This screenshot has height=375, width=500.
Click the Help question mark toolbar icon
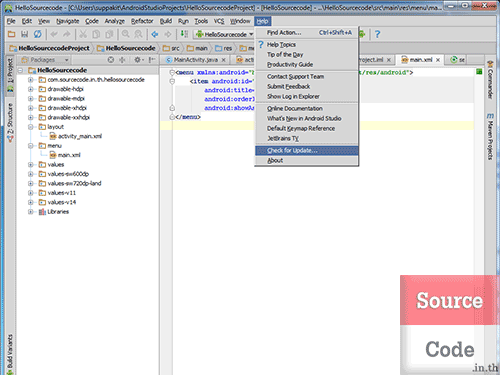coord(377,34)
